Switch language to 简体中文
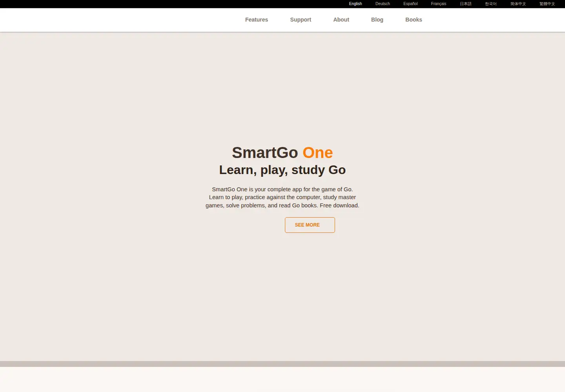 click(x=518, y=4)
